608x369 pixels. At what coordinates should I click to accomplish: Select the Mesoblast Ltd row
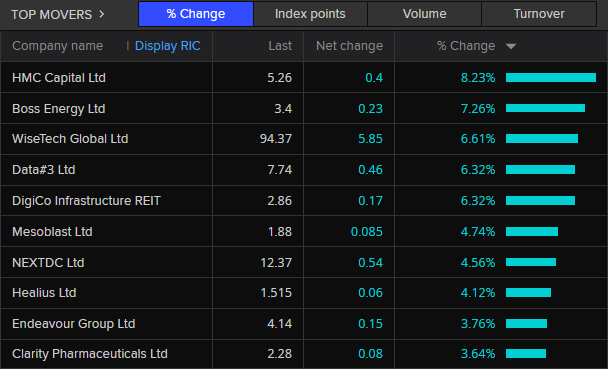click(x=304, y=231)
